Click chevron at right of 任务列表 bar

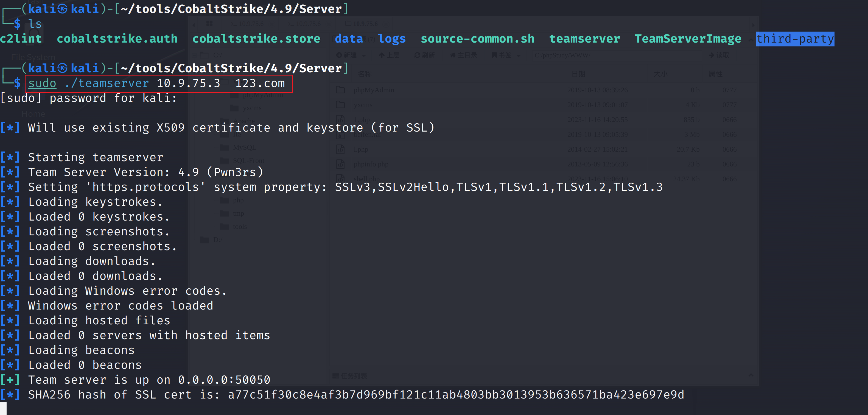(751, 375)
